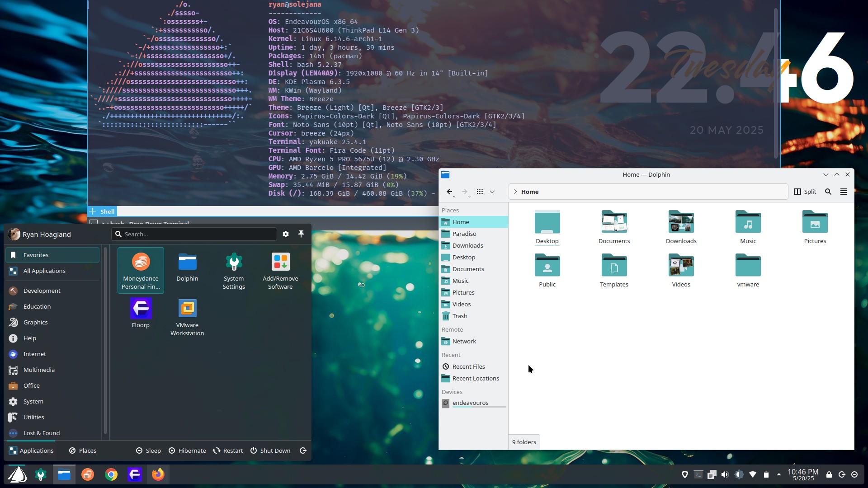
Task: Open Wi-Fi network tray icon
Action: [753, 474]
